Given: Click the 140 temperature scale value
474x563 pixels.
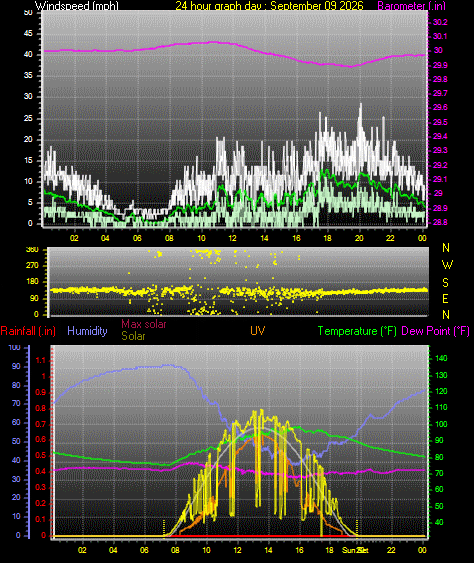Looking at the screenshot, I should (441, 358).
